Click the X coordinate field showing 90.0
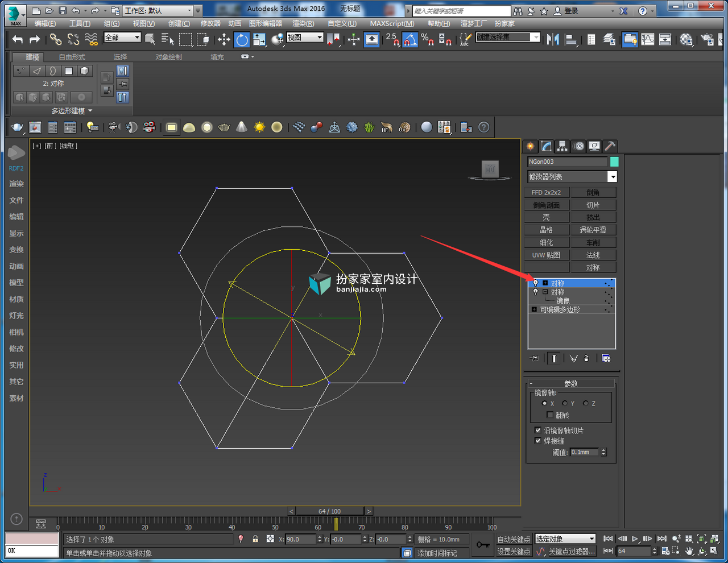Image resolution: width=728 pixels, height=563 pixels. click(x=300, y=539)
